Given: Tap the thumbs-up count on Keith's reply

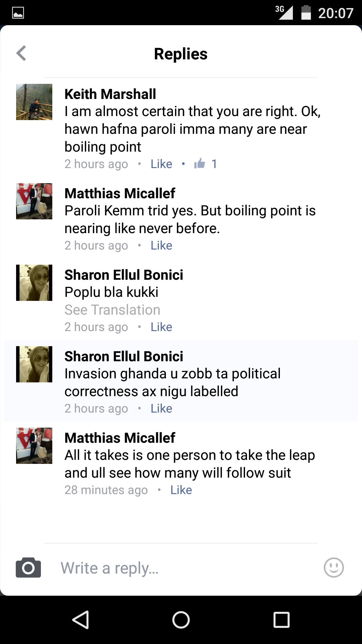Looking at the screenshot, I should pyautogui.click(x=205, y=164).
